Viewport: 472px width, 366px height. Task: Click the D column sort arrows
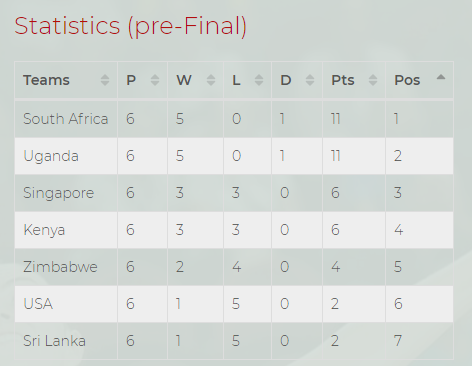tap(310, 80)
